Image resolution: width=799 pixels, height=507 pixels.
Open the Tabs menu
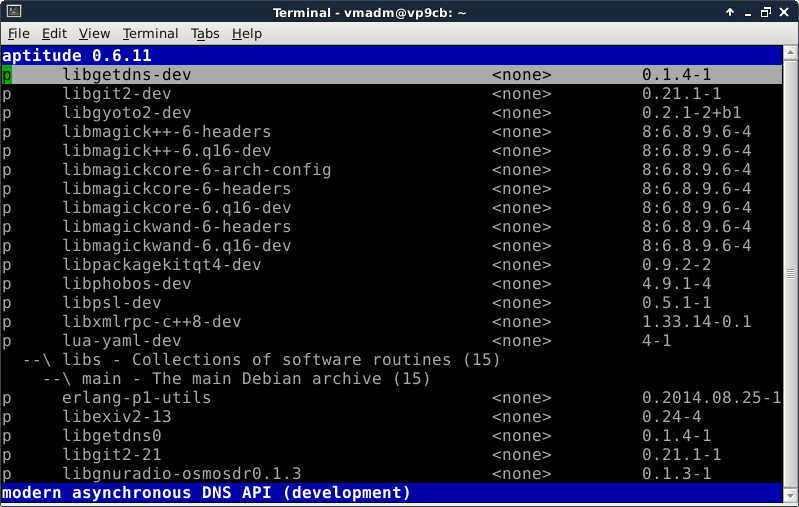click(205, 33)
